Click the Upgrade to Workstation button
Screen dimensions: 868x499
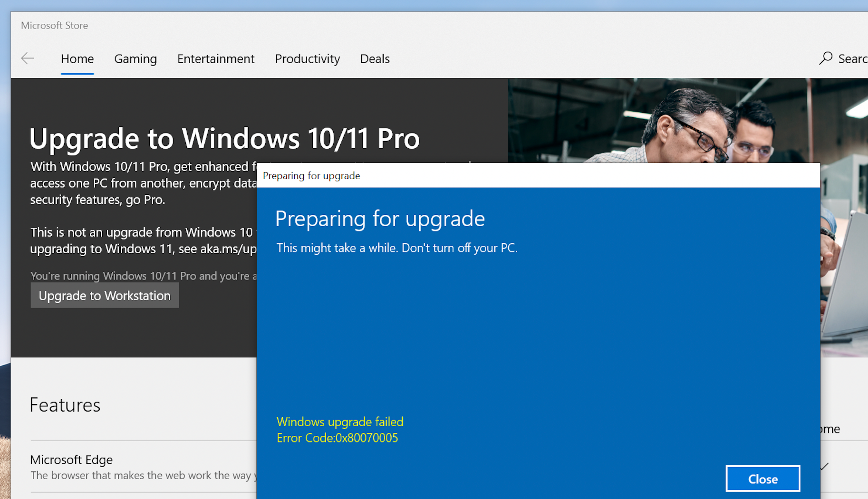[x=105, y=296]
